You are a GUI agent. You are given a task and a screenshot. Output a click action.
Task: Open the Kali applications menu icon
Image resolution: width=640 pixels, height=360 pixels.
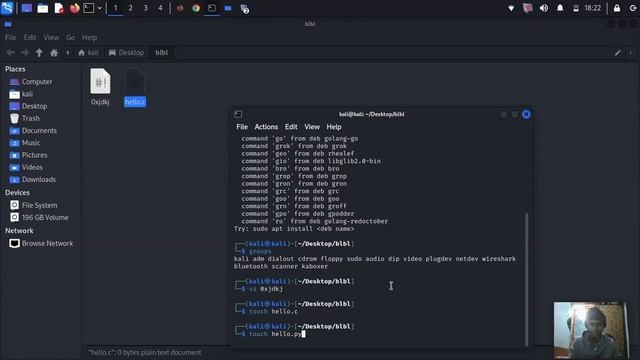tap(7, 8)
